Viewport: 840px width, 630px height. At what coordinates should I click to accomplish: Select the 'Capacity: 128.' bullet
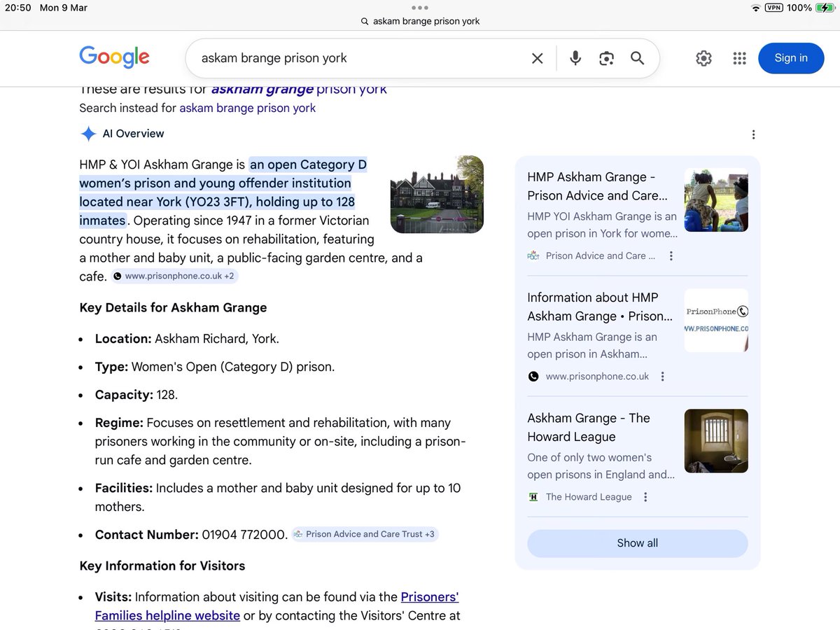click(136, 395)
